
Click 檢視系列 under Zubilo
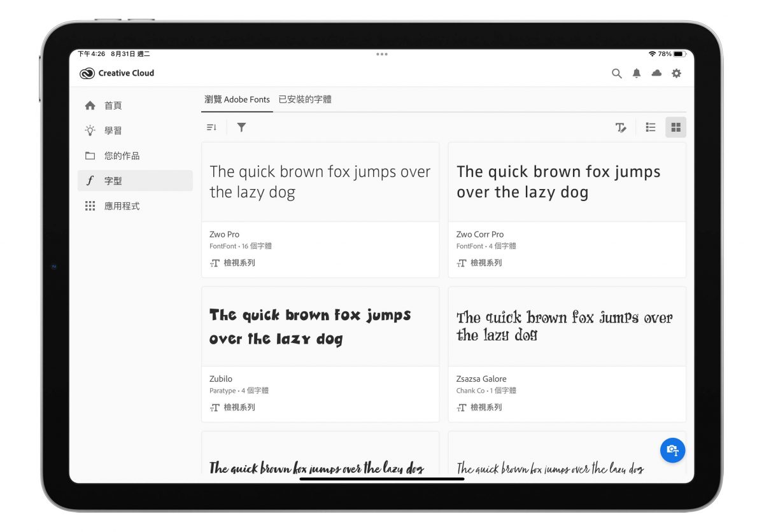coord(232,407)
